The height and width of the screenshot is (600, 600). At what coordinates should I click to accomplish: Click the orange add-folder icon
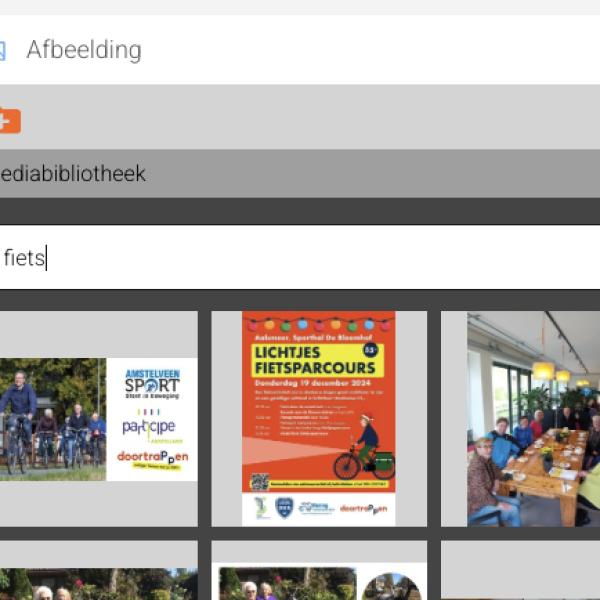9,121
